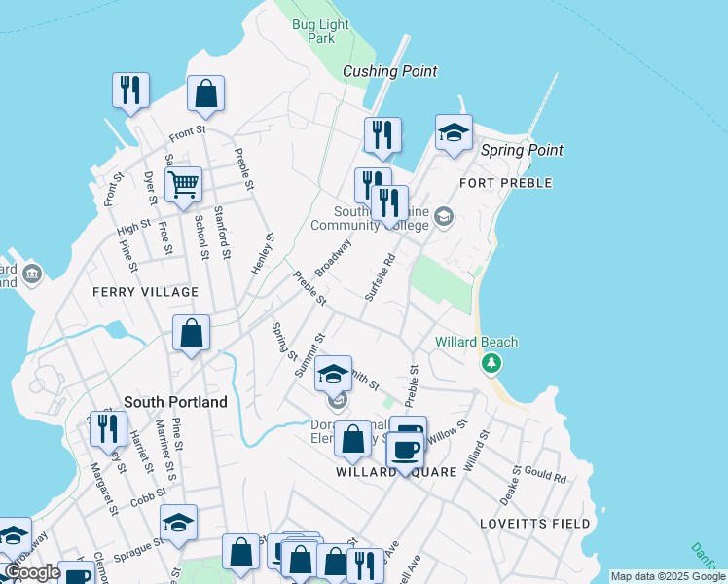Image resolution: width=728 pixels, height=584 pixels.
Task: Open the shopping bag marker in Ferry Village
Action: pos(192,332)
